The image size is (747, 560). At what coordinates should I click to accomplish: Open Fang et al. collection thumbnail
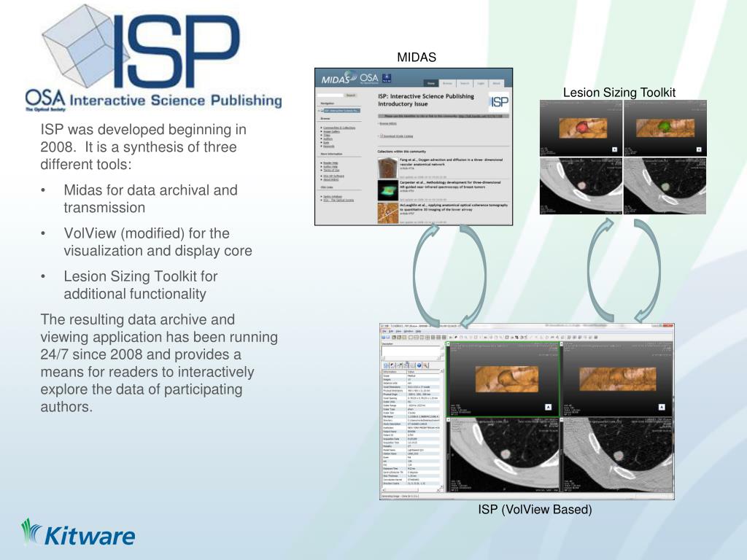tap(388, 168)
